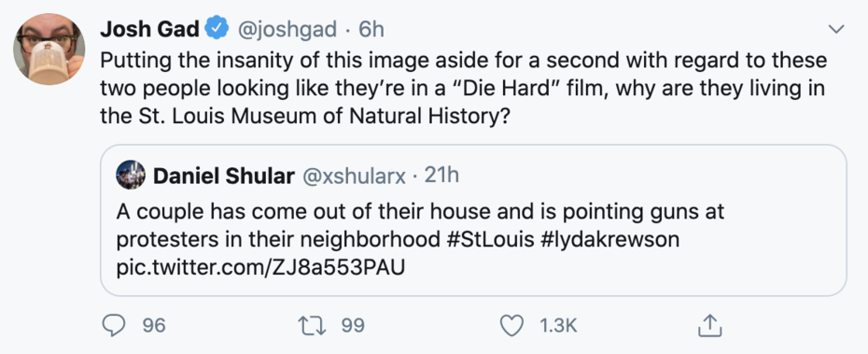This screenshot has width=868, height=354.
Task: Visit the @xshularx handle
Action: (x=355, y=177)
